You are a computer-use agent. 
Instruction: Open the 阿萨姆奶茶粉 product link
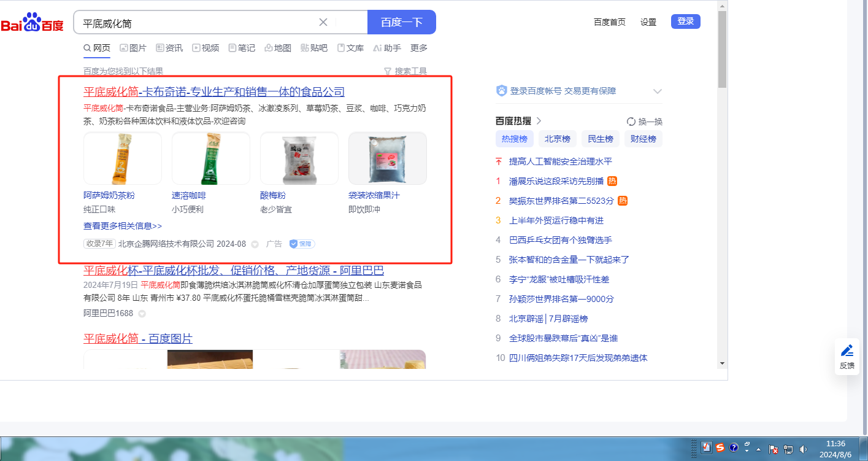point(109,195)
